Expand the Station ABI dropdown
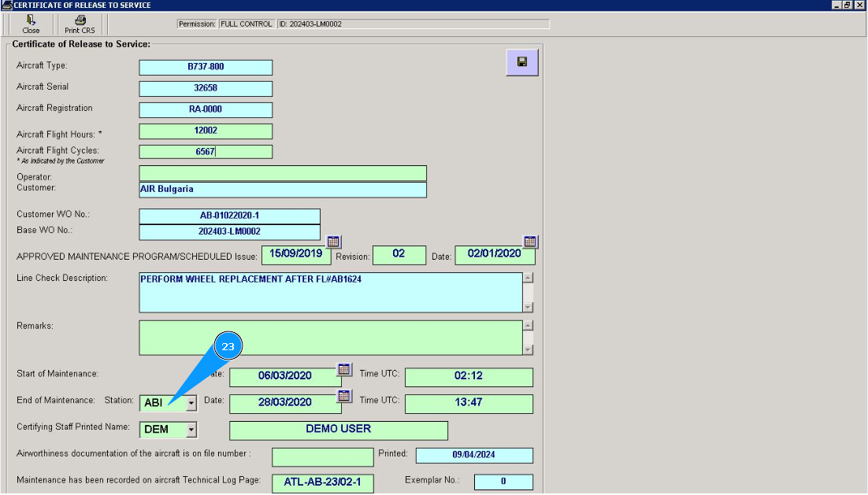Screen dimensions: 868x495 point(191,404)
